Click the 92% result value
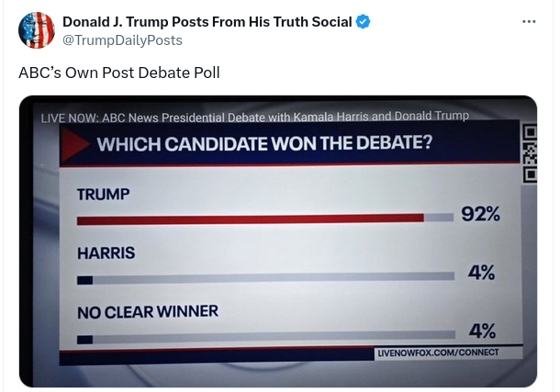560x392 pixels. pyautogui.click(x=480, y=215)
